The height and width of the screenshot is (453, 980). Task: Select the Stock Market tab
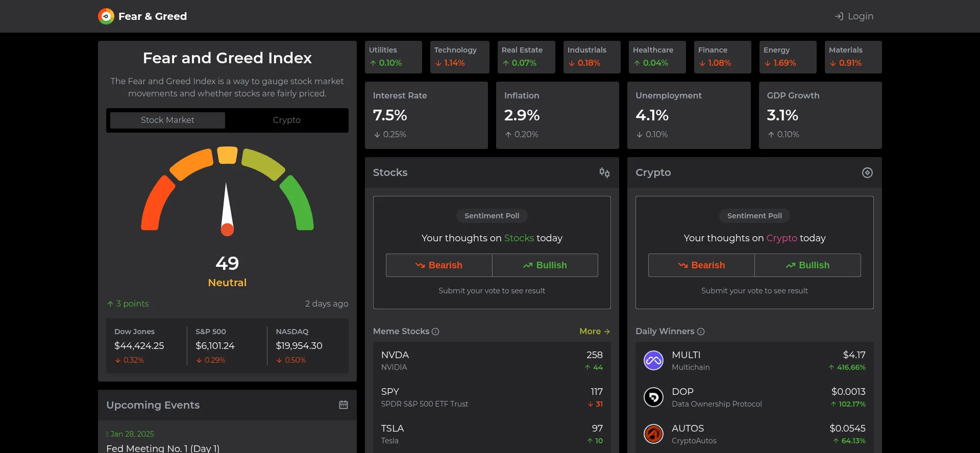167,120
